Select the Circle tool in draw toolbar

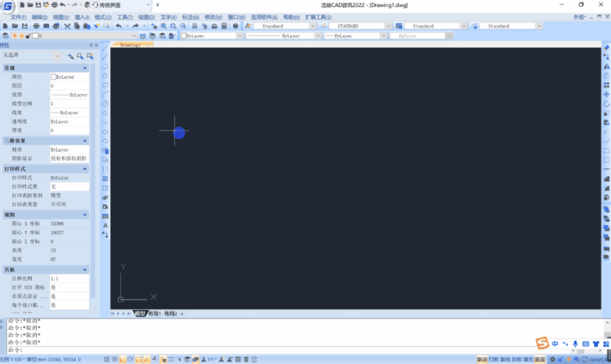(105, 103)
